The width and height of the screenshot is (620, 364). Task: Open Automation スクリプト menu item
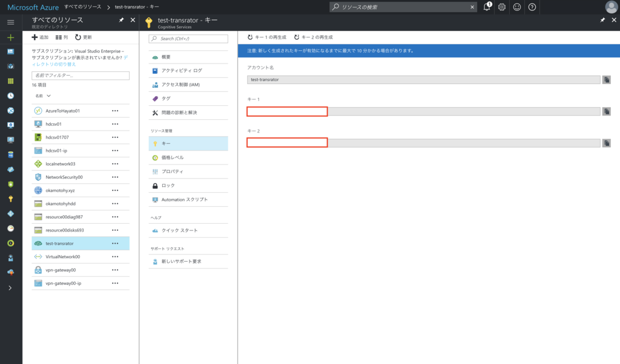point(188,200)
